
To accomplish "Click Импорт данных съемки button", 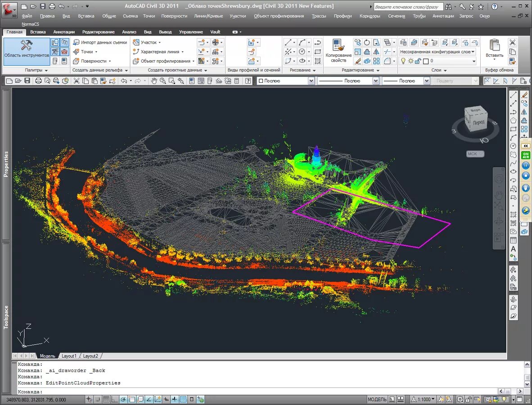I will coord(100,42).
